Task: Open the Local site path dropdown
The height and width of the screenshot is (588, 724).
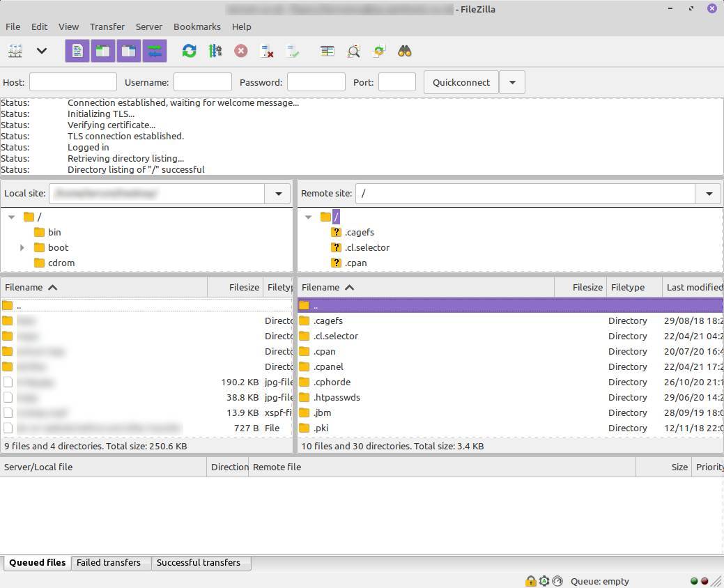Action: pos(279,194)
